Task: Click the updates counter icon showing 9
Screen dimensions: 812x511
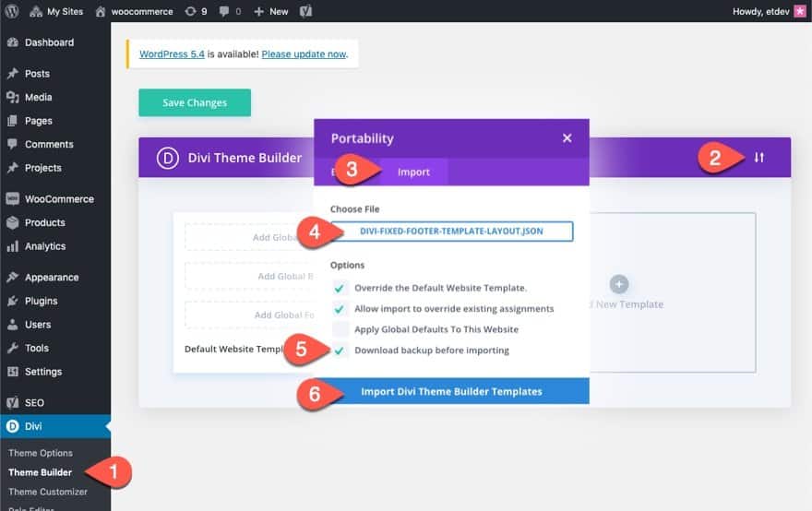Action: 196,11
